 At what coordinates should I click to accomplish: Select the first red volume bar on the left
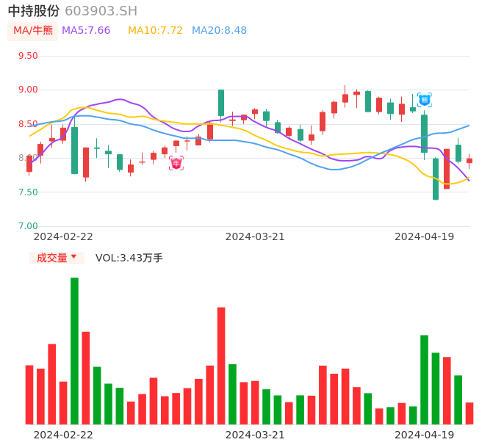(29, 394)
